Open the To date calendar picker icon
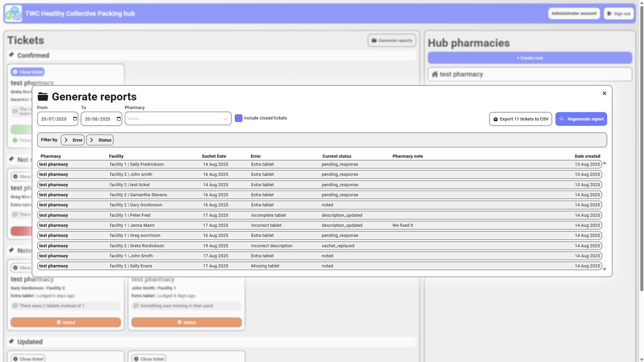The image size is (644, 362). coord(119,119)
